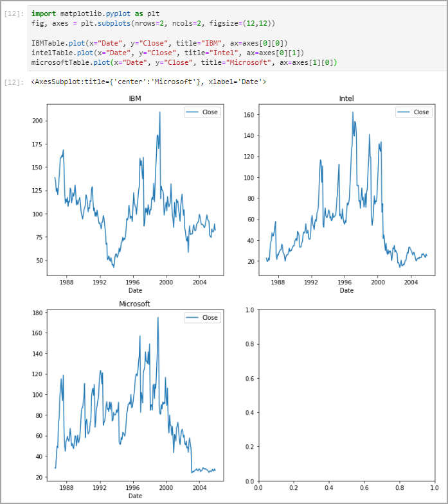Click the 'import matplotlib.pyplot as plt' line
The width and height of the screenshot is (448, 504).
(x=95, y=13)
